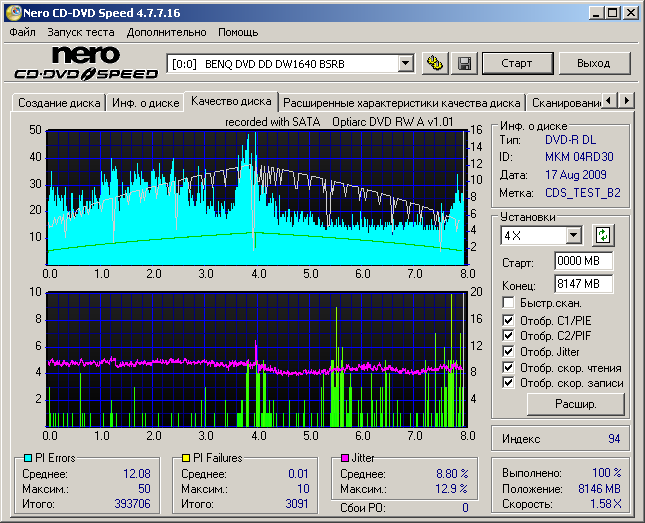Open the Файл menu
This screenshot has height=523, width=645.
coord(22,32)
